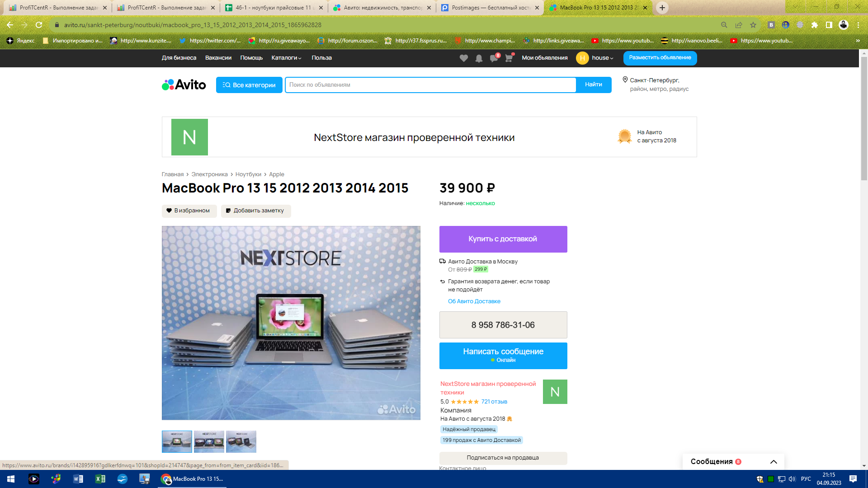Open the 'Все категории' category selector
The width and height of the screenshot is (868, 488).
tap(249, 84)
